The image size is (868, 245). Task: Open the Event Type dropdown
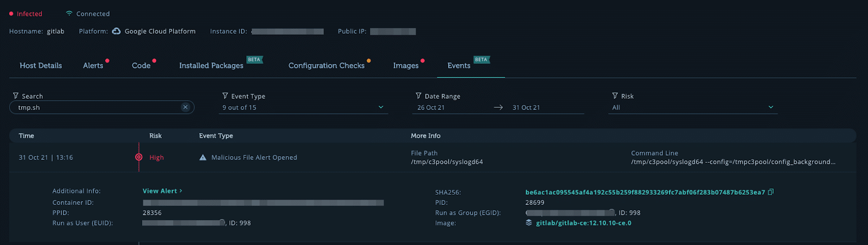pyautogui.click(x=305, y=107)
